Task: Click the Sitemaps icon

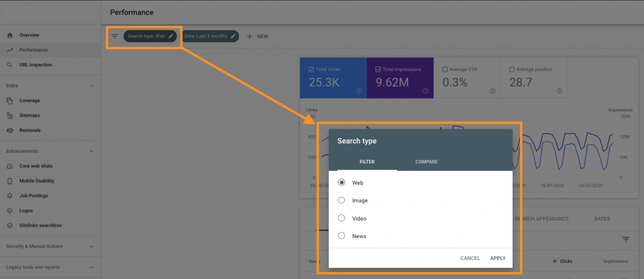Action: (x=10, y=115)
